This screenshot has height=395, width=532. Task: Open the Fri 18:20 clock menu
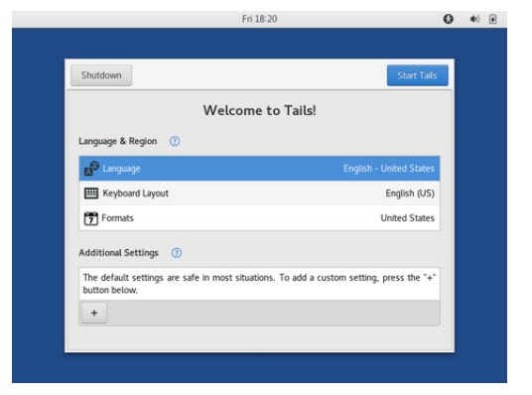tap(260, 19)
